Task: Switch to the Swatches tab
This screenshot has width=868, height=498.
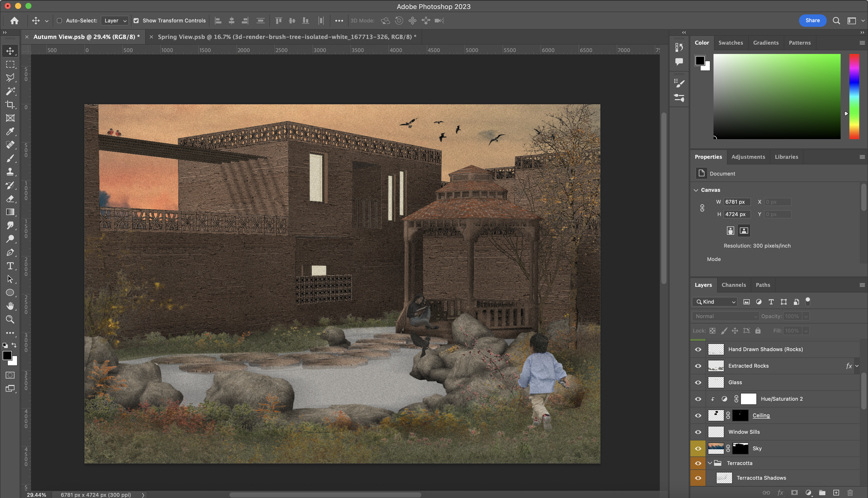Action: [x=731, y=43]
